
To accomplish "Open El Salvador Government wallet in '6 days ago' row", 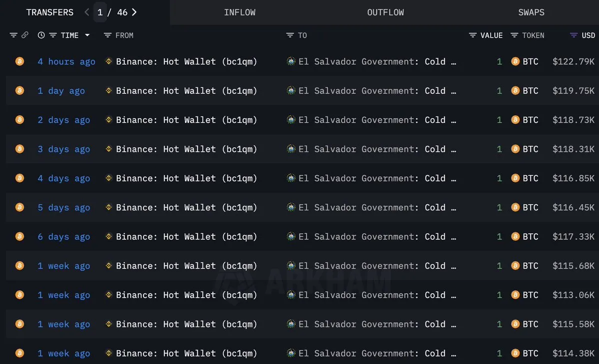I will (377, 237).
